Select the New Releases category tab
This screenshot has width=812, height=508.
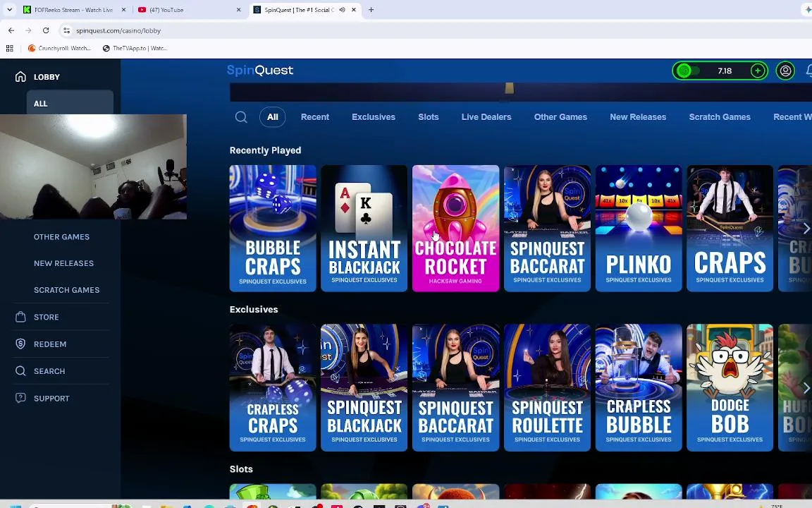pos(638,117)
